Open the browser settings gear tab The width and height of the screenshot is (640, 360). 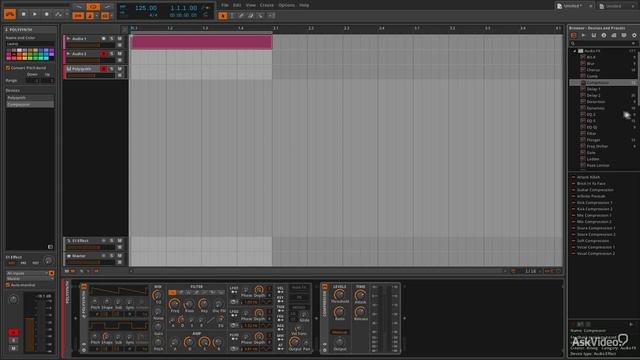(634, 36)
